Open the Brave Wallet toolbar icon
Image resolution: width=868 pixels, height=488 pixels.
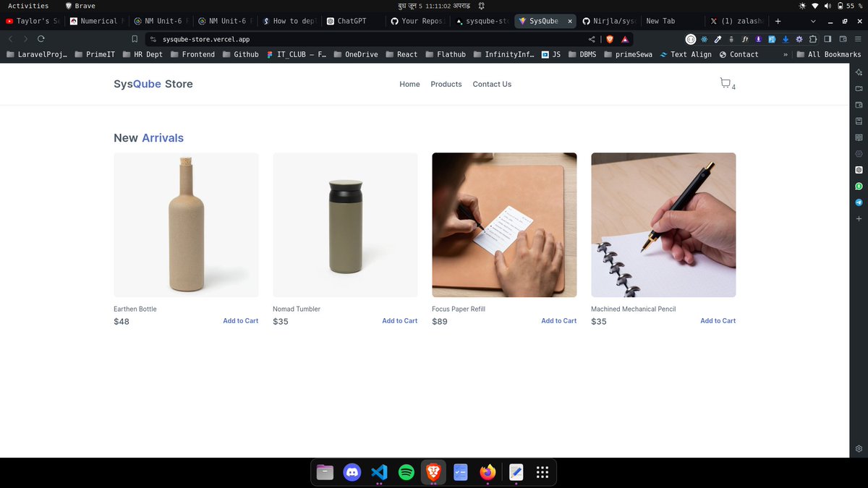click(842, 39)
